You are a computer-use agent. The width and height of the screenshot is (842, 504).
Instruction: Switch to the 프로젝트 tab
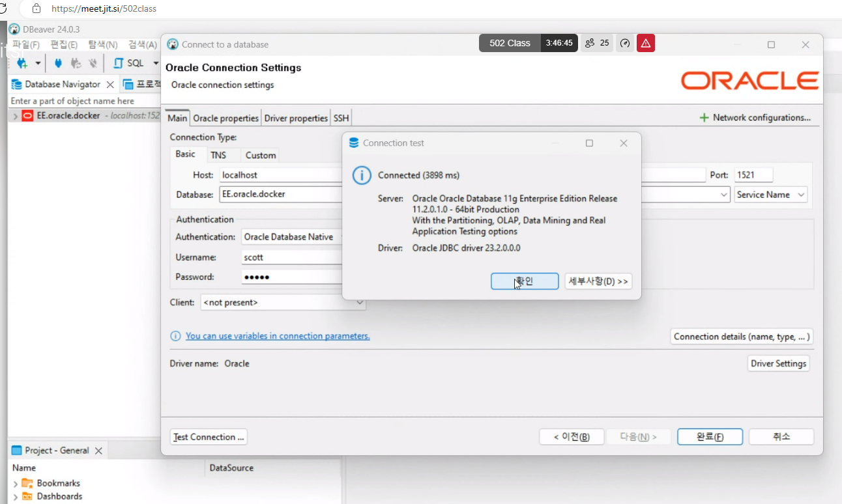click(142, 85)
